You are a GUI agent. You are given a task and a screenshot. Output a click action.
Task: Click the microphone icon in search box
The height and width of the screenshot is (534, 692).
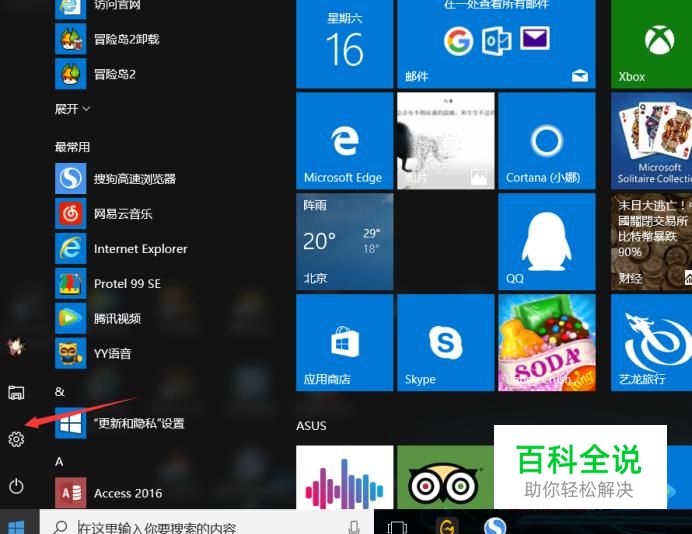354,526
